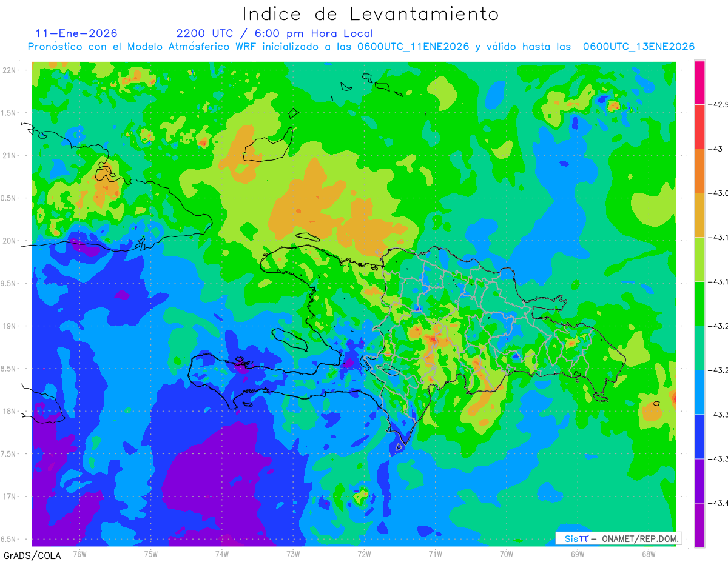Click the "74W" longitude label

pos(222,553)
